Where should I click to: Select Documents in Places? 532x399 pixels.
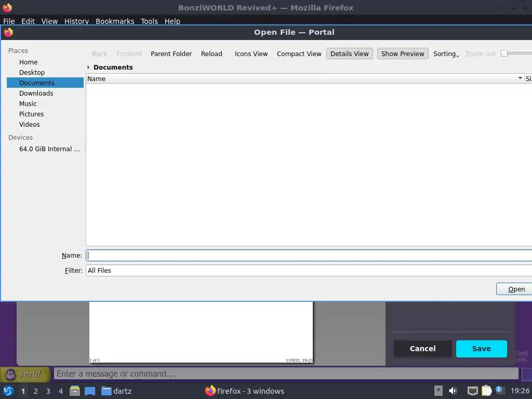(x=45, y=83)
